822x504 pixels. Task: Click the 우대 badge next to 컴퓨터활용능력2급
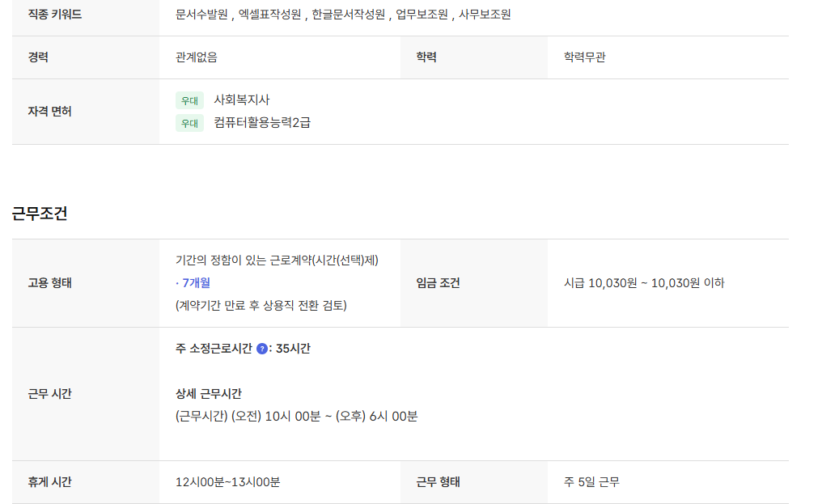pyautogui.click(x=189, y=123)
